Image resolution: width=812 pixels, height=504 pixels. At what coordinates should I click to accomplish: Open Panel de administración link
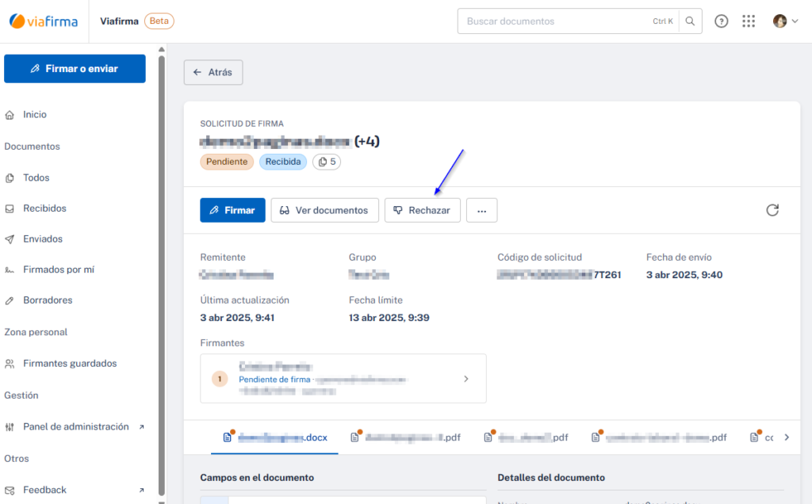pyautogui.click(x=75, y=427)
